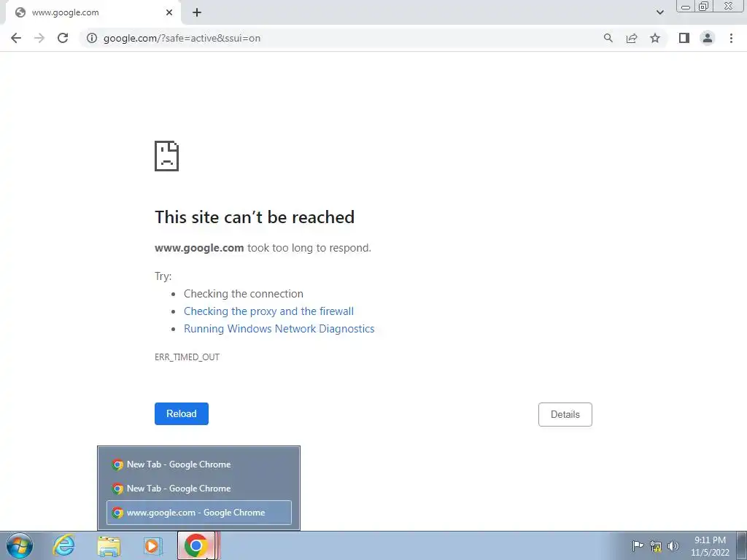Open Windows Explorer folder in taskbar

109,545
